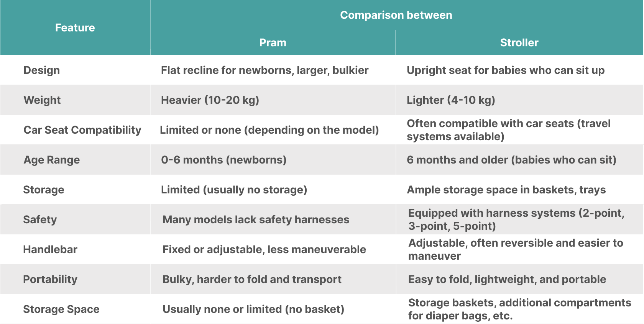Select the Car Seat Compatibility label

pyautogui.click(x=82, y=130)
